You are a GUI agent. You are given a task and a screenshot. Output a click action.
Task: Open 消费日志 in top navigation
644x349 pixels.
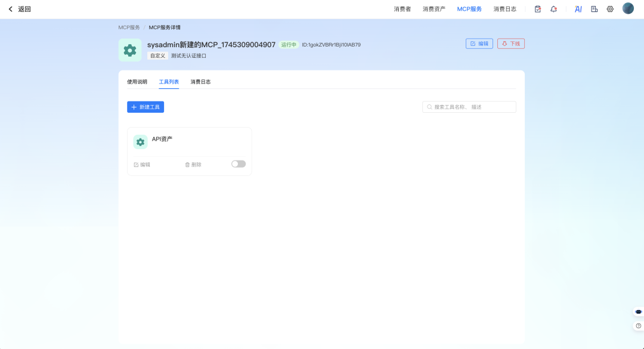505,9
